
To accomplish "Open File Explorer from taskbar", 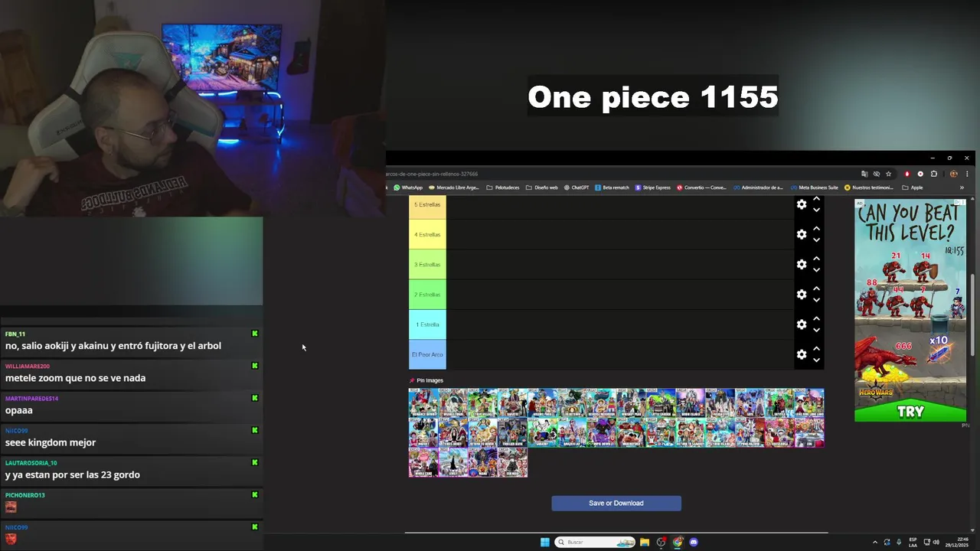I will [645, 542].
